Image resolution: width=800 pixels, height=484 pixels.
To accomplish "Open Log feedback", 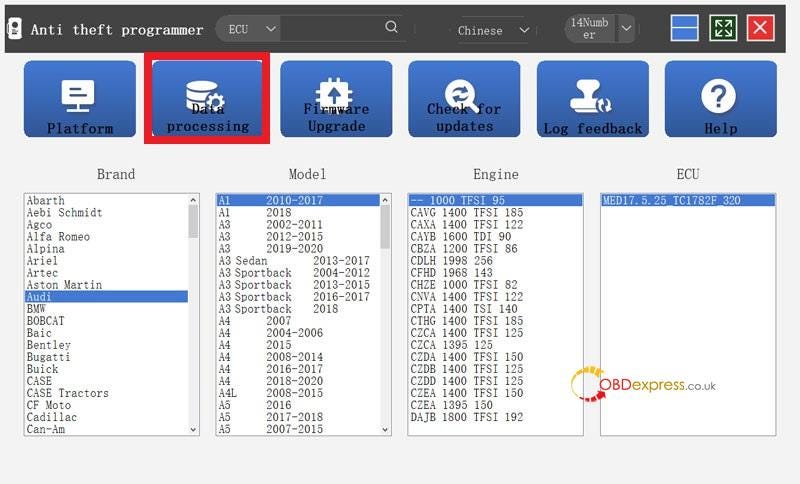I will click(x=593, y=99).
